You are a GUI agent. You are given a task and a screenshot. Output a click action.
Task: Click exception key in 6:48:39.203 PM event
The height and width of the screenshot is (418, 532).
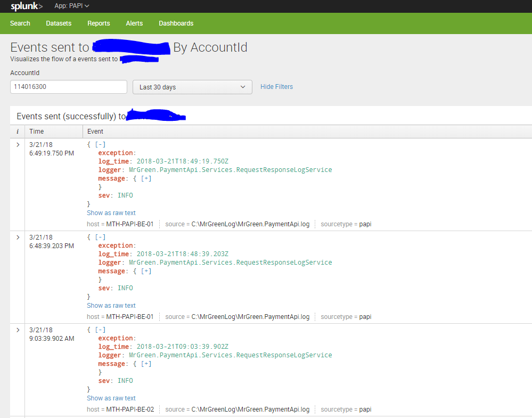pyautogui.click(x=116, y=245)
